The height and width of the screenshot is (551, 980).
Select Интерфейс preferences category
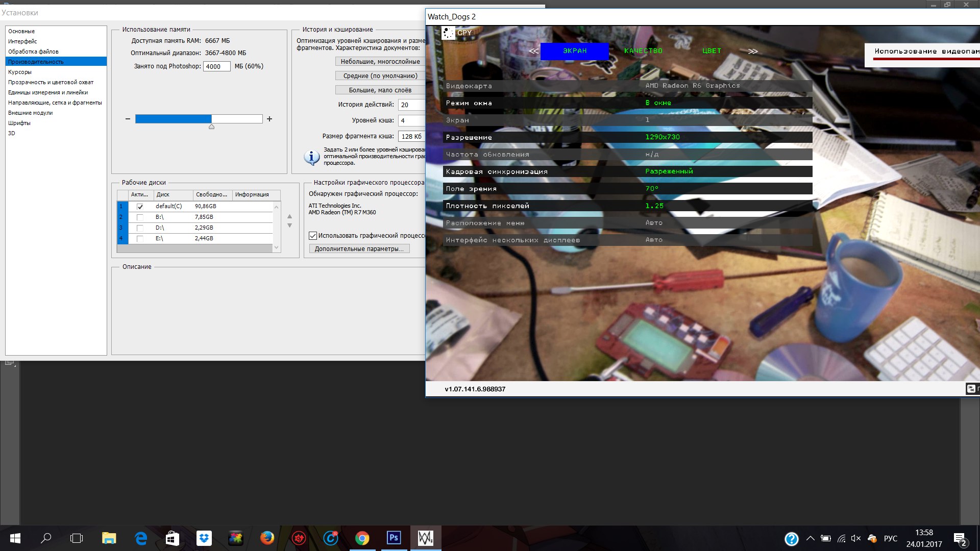pyautogui.click(x=56, y=41)
